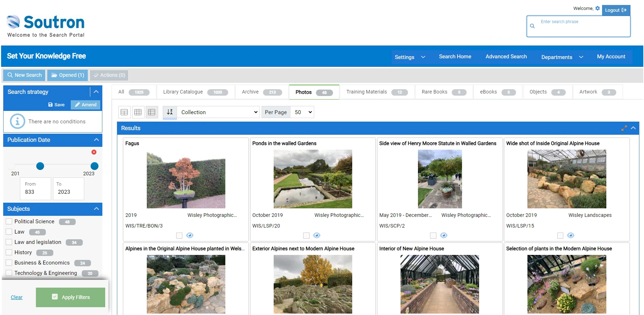644x315 pixels.
Task: Check the Law and legislation subject filter
Action: point(9,242)
